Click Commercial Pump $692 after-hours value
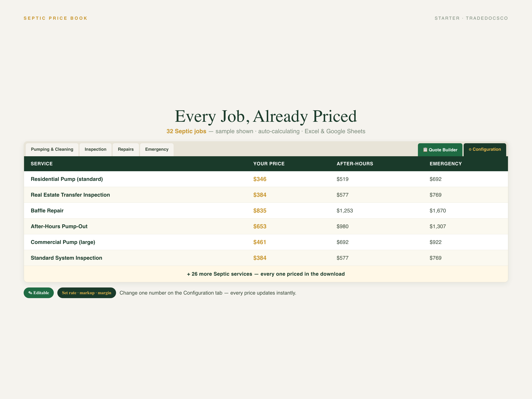532x399 pixels. click(342, 242)
